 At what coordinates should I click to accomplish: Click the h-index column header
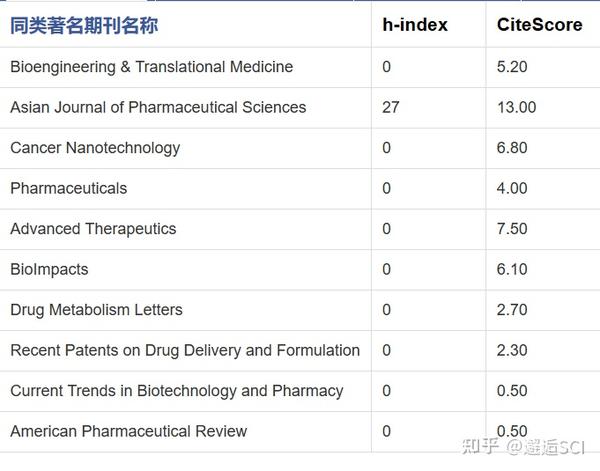(414, 26)
